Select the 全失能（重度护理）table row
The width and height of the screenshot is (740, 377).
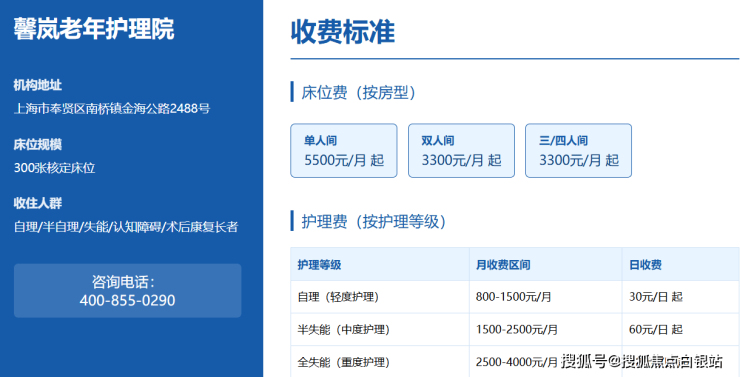click(515, 362)
